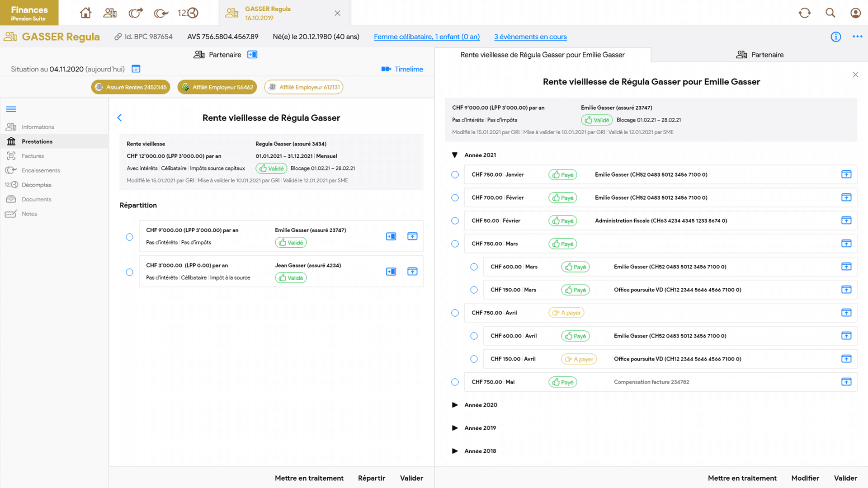
Task: Open Encaissements sidebar item
Action: pos(54,170)
